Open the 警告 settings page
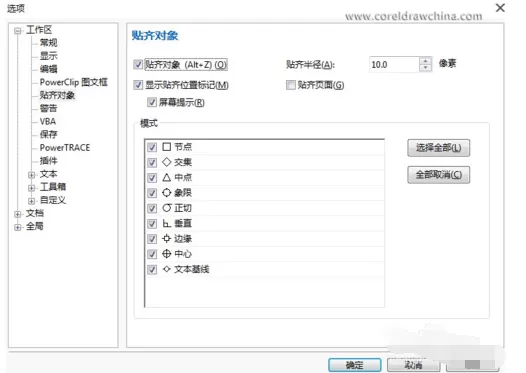The width and height of the screenshot is (526, 373). coord(49,108)
